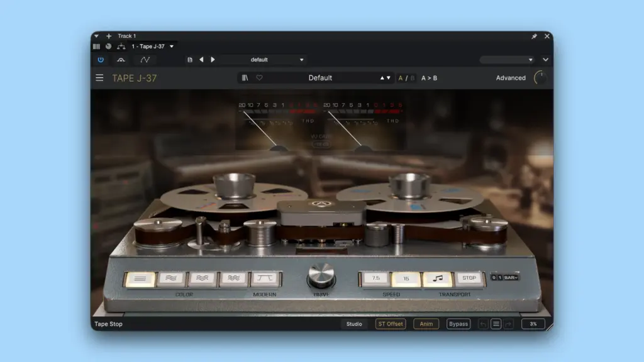Click the routing tree icon
Viewport: 644px width, 362px height.
121,47
